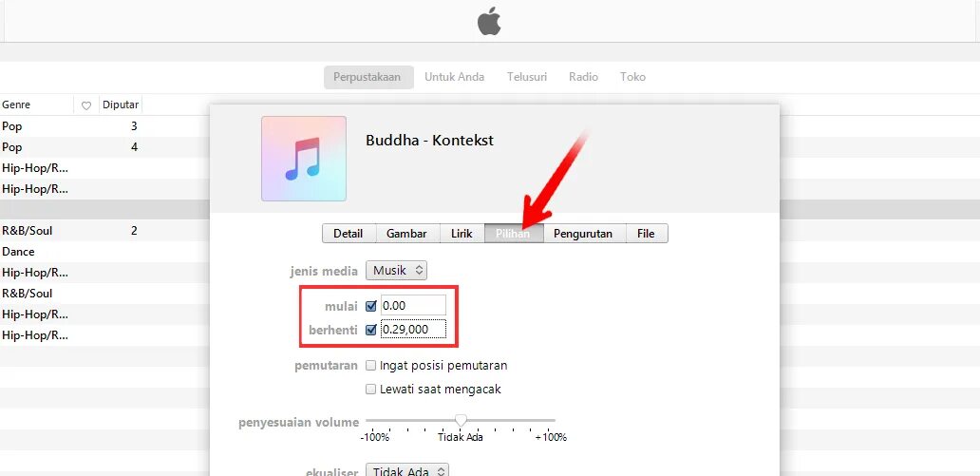Enable Ingat posisi pemutaran checkbox

point(371,365)
